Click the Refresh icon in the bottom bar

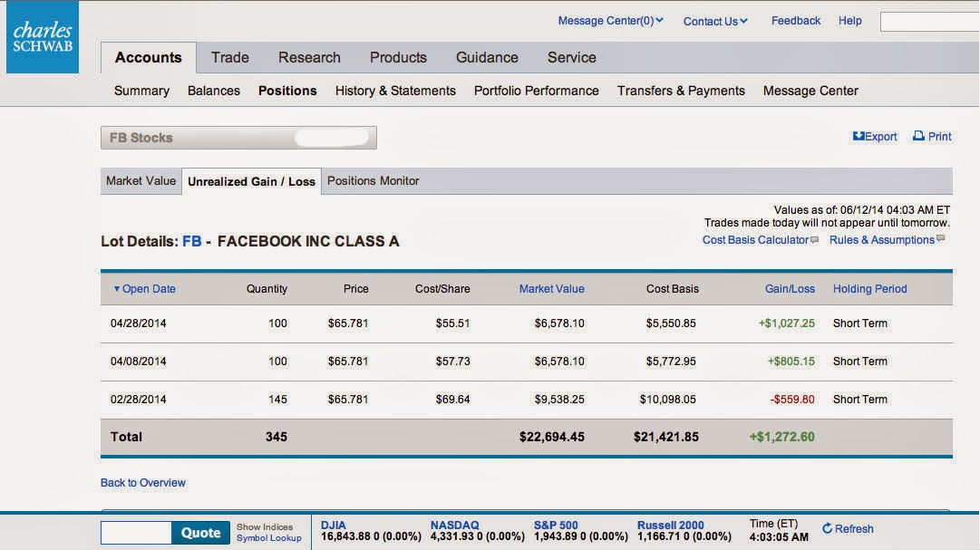click(828, 529)
